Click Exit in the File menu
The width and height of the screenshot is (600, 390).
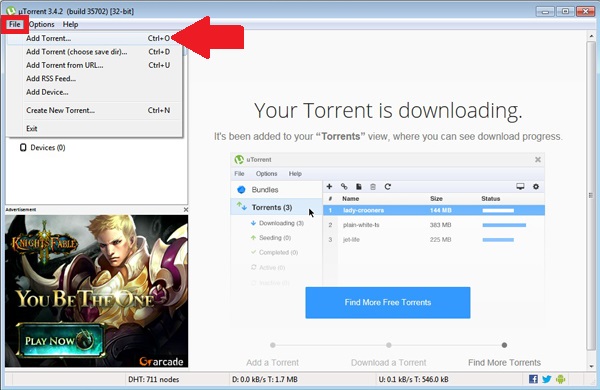point(95,129)
